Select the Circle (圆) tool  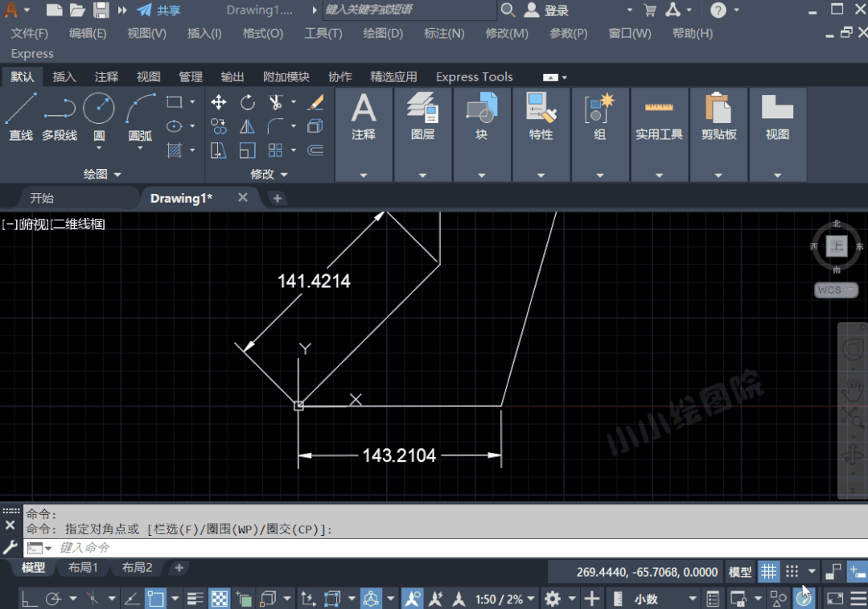click(98, 109)
